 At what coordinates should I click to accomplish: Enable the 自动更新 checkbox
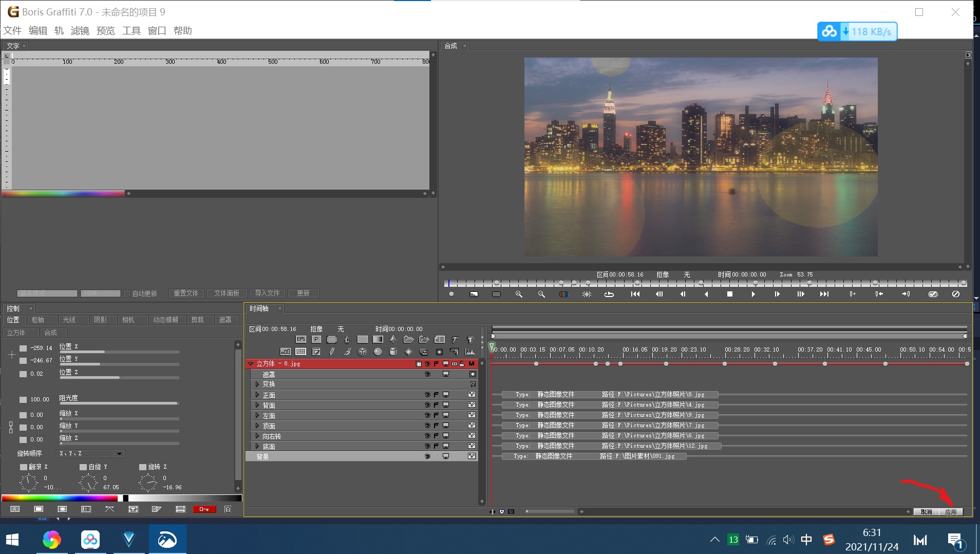click(126, 293)
